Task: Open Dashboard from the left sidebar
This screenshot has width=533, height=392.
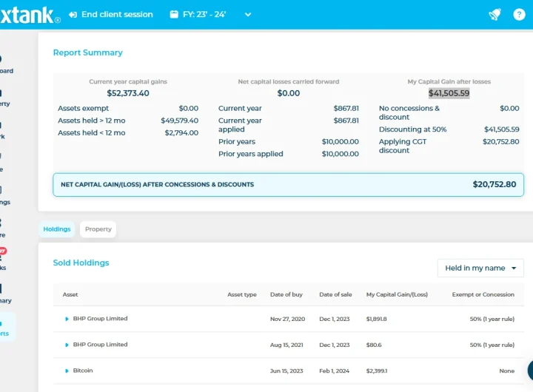Action: tap(4, 64)
